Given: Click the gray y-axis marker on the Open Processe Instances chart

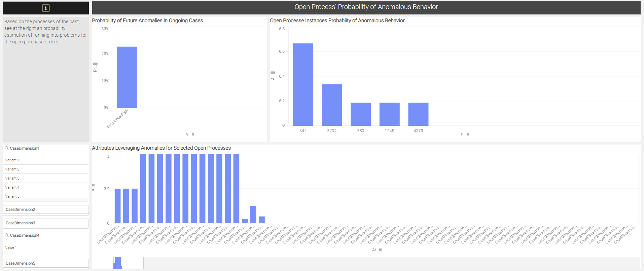Looking at the screenshot, I should pos(273,72).
